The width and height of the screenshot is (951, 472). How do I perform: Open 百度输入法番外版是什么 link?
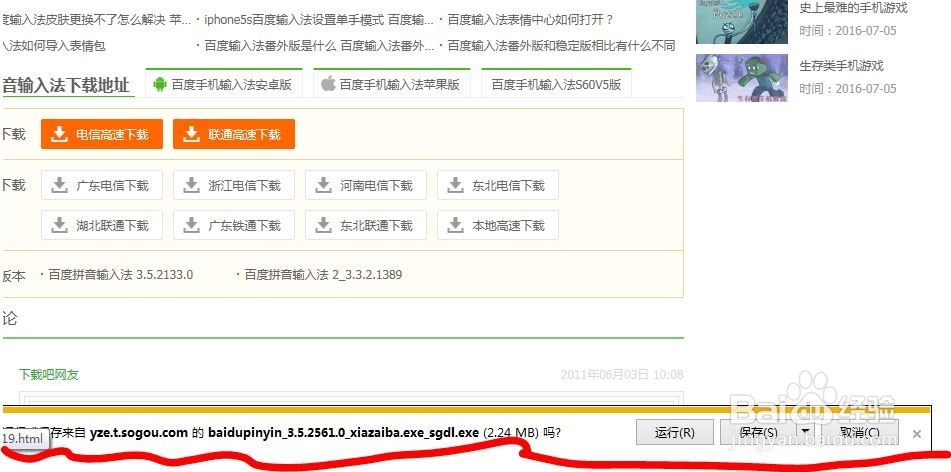pos(319,46)
